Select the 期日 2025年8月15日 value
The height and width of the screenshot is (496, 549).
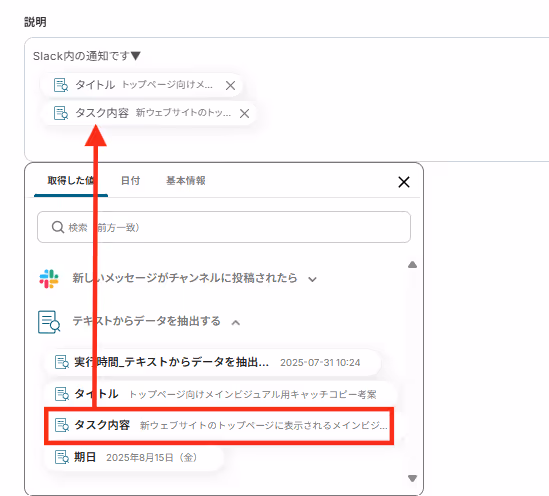[134, 457]
